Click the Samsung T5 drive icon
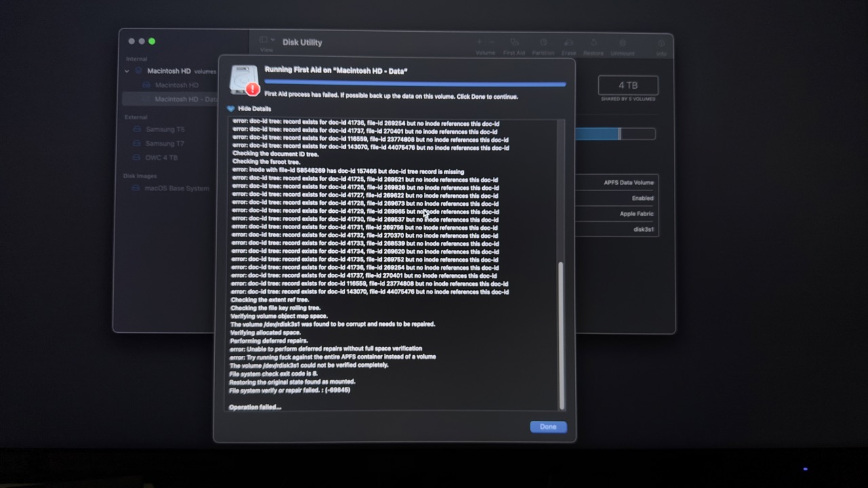868x488 pixels. 136,129
